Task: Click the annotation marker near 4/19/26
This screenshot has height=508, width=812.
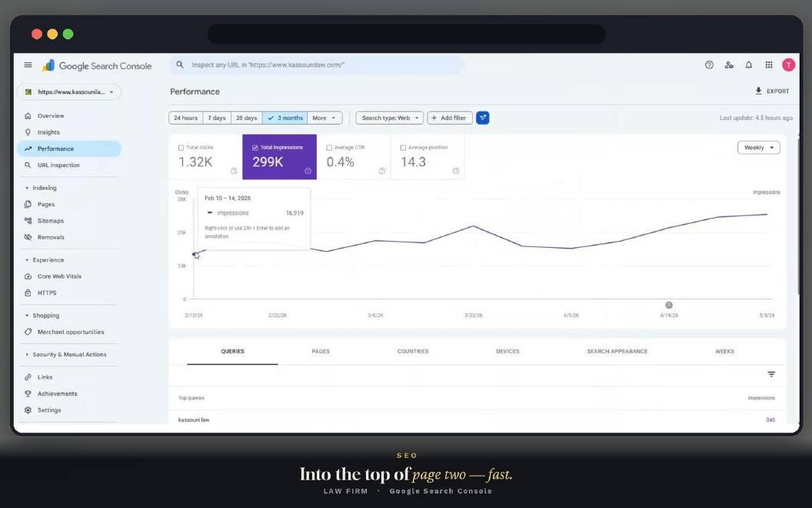Action: pos(668,305)
